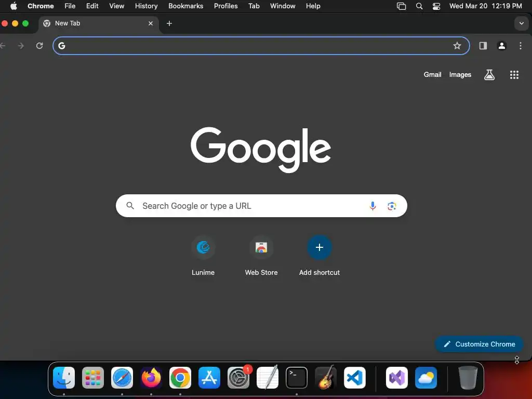Screen dimensions: 532x399
Task: Click the Customize Chrome button
Action: point(479,344)
